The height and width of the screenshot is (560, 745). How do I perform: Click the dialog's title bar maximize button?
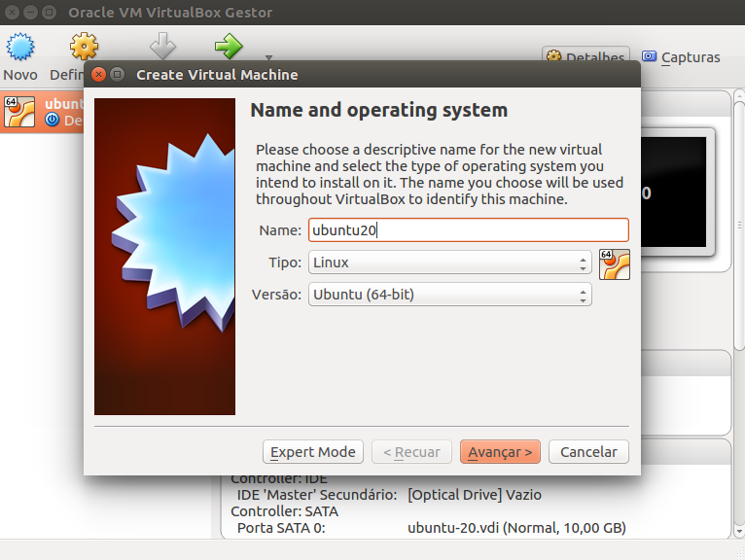(117, 74)
